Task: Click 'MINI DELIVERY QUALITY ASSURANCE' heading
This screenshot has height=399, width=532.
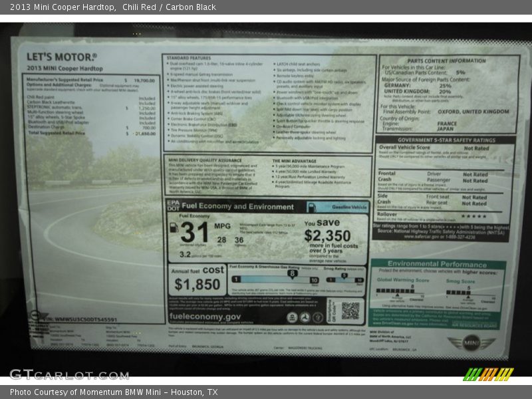Action: [x=205, y=160]
